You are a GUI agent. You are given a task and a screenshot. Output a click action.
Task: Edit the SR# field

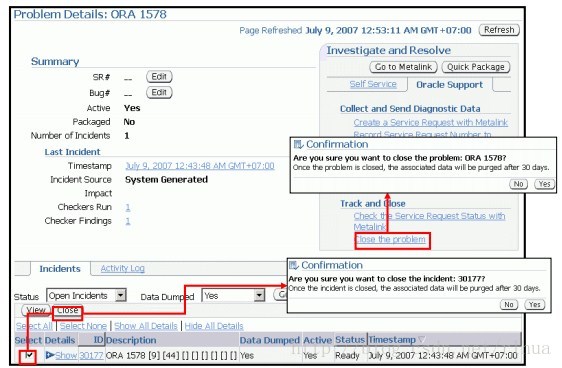coord(159,77)
